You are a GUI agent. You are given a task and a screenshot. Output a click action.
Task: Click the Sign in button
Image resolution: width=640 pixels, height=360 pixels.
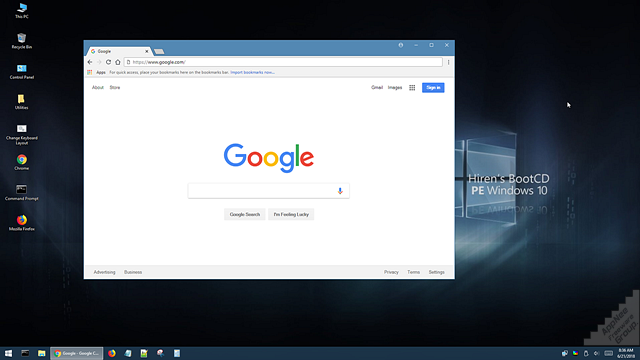point(433,88)
